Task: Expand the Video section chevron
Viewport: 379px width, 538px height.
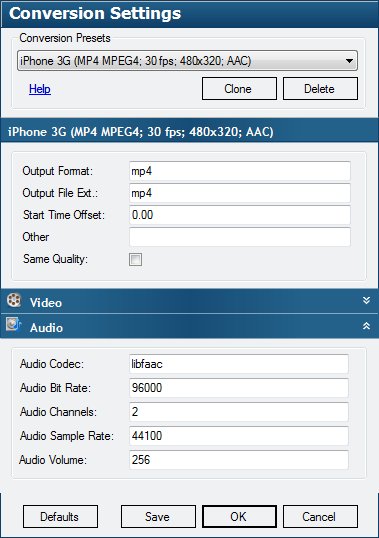Action: (366, 301)
